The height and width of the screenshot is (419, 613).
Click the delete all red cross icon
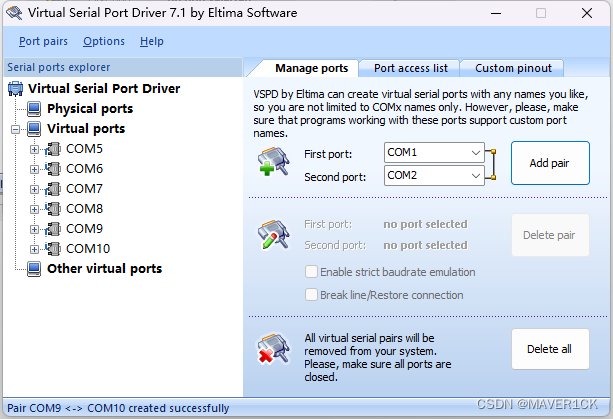(273, 349)
